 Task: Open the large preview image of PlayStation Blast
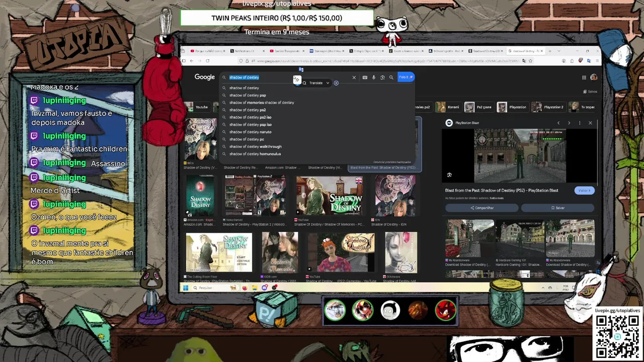[x=520, y=155]
